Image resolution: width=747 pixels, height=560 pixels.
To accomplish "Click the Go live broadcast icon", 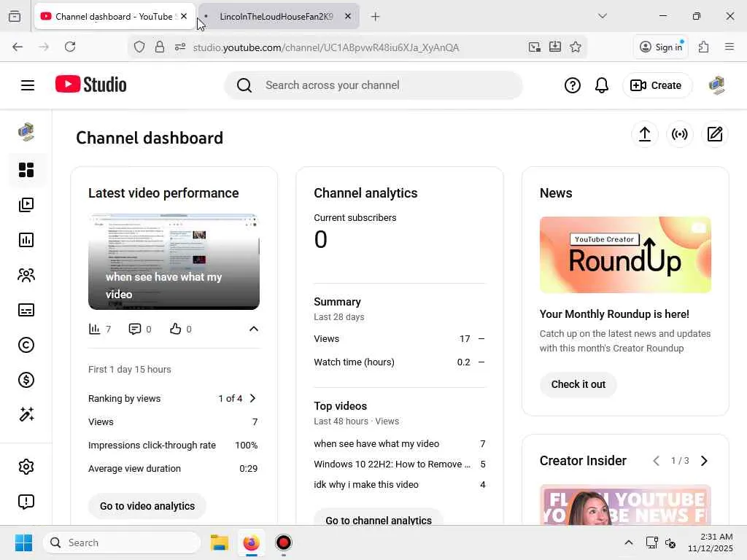I will coord(679,134).
